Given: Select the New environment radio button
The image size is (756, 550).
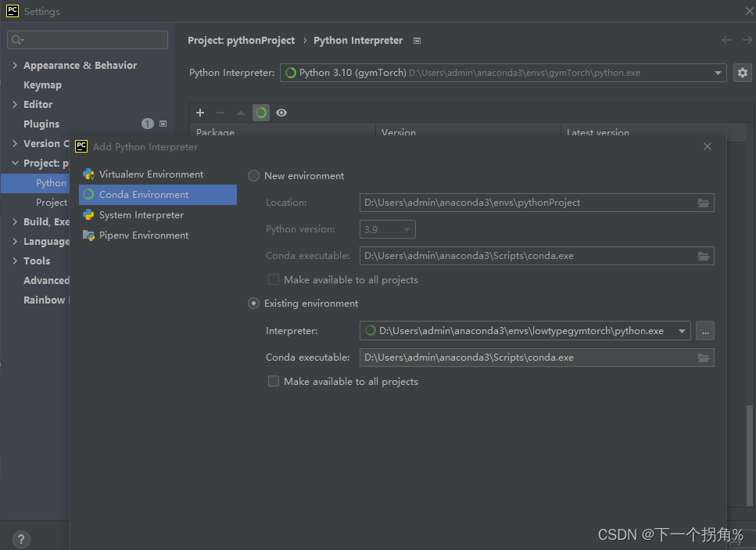Looking at the screenshot, I should [x=253, y=176].
